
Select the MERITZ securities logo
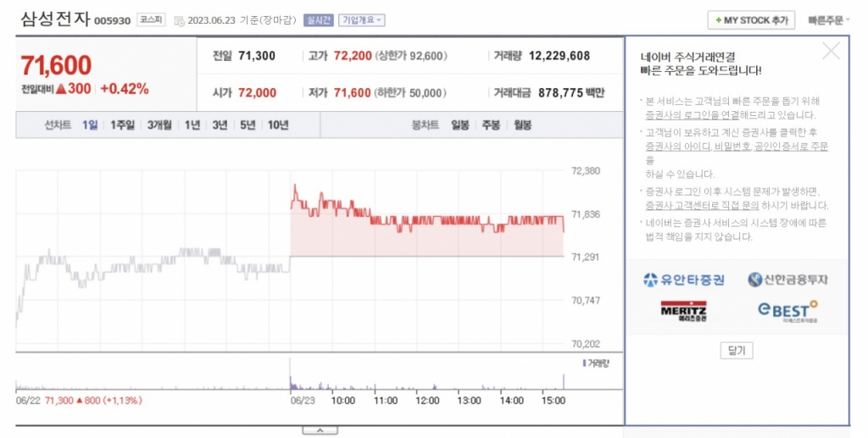point(683,311)
